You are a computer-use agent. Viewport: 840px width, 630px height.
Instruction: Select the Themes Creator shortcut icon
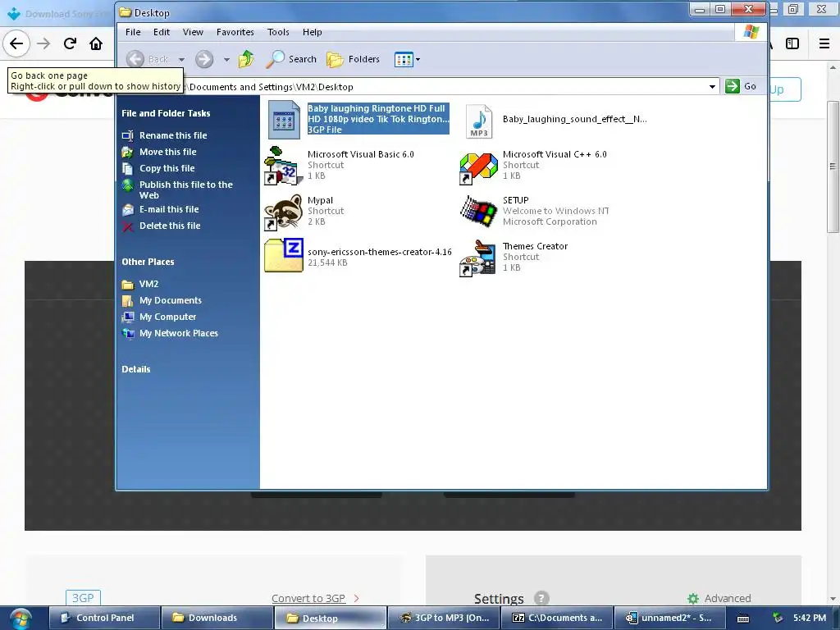478,258
